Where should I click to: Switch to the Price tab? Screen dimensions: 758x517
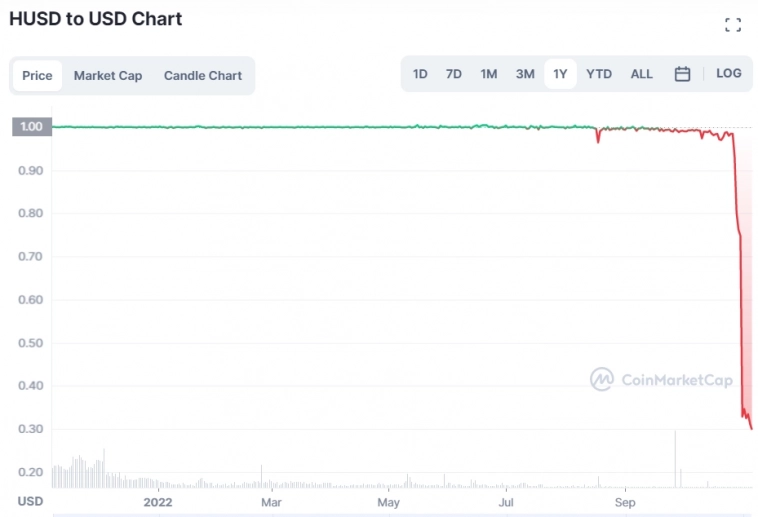(x=37, y=76)
